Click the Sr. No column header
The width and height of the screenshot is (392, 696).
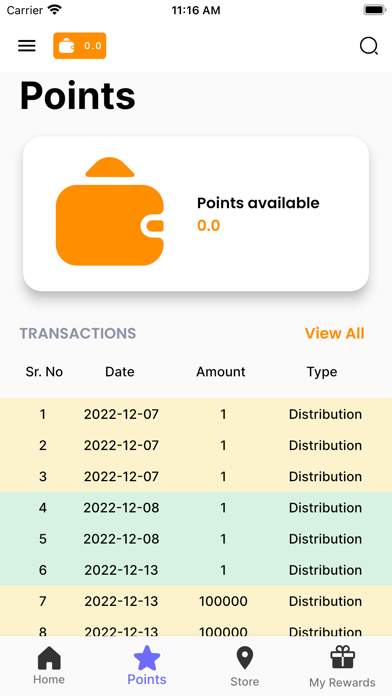tap(44, 372)
